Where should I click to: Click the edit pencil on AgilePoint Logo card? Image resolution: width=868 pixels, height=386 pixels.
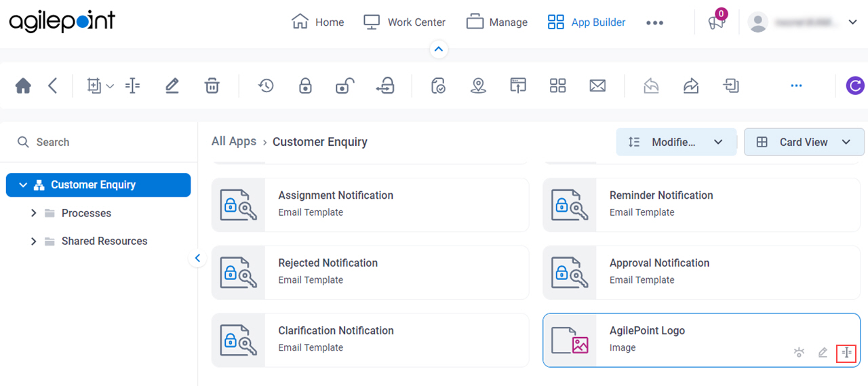click(x=823, y=353)
